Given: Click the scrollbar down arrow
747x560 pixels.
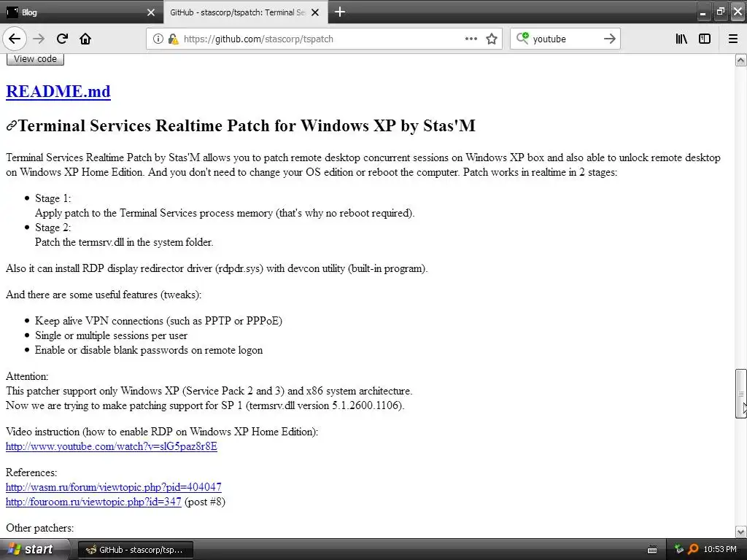Looking at the screenshot, I should pos(741,532).
